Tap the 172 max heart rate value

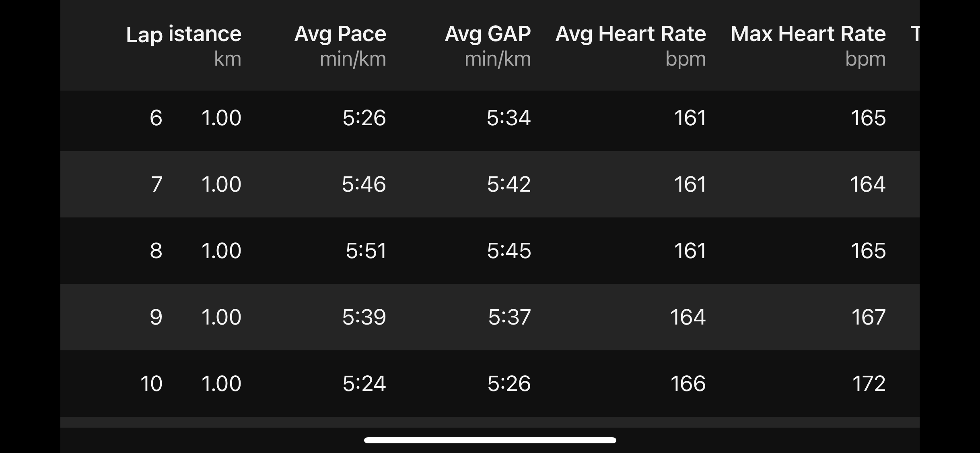pos(869,383)
